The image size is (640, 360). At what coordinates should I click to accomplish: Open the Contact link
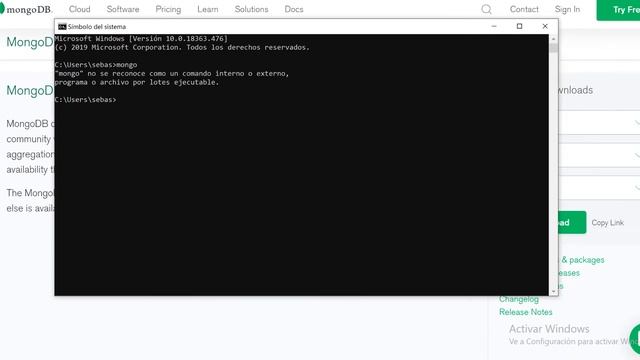524,9
